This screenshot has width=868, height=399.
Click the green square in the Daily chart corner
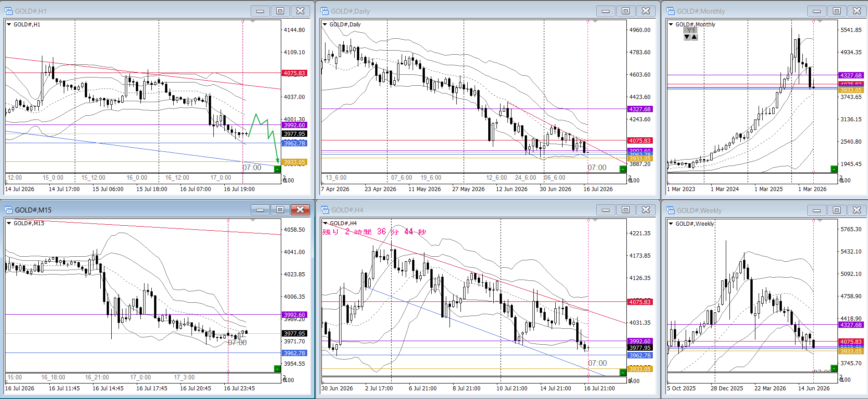[623, 169]
